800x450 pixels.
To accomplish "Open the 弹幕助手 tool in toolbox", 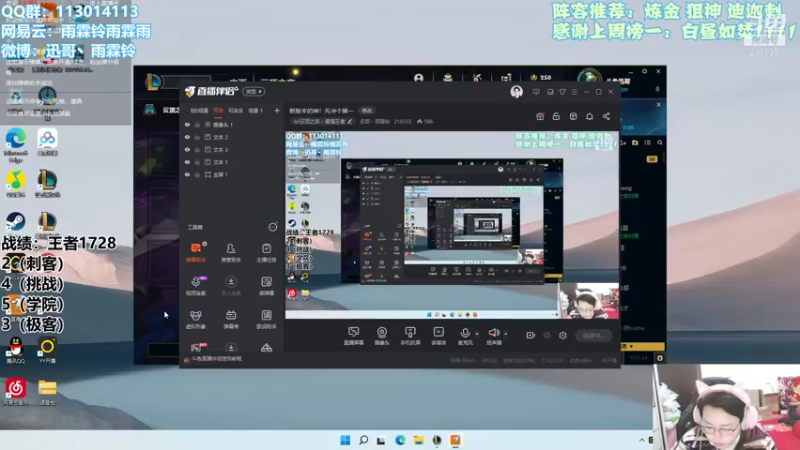I will 196,252.
